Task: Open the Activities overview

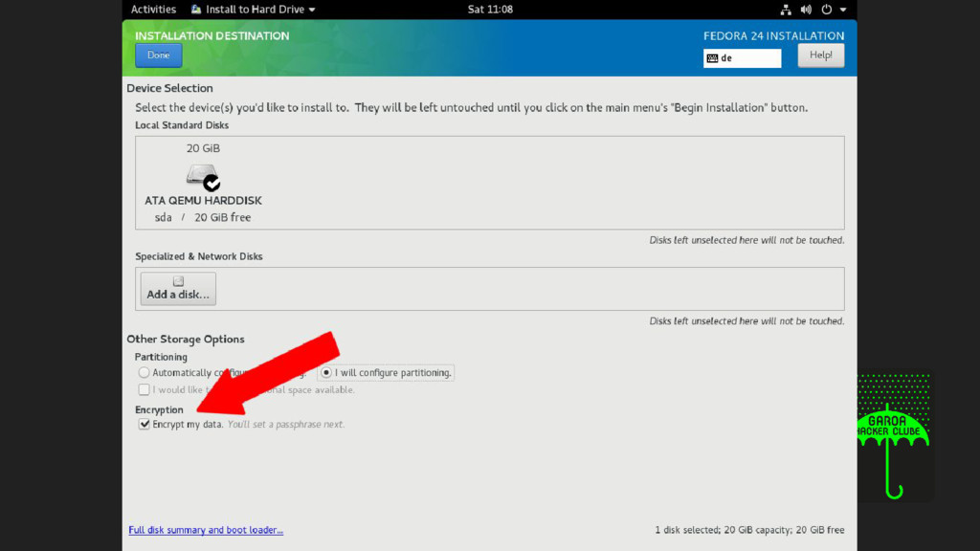Action: click(153, 10)
